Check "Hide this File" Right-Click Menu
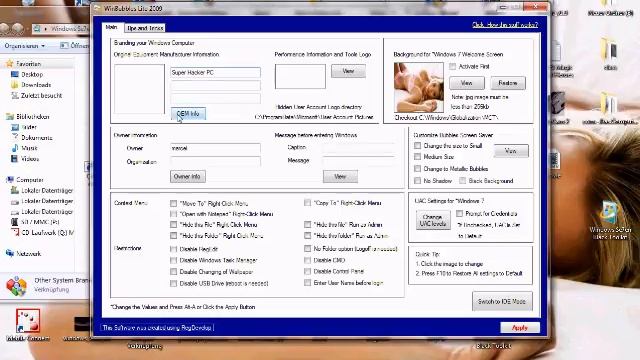This screenshot has height=360, width=640. pos(173,224)
